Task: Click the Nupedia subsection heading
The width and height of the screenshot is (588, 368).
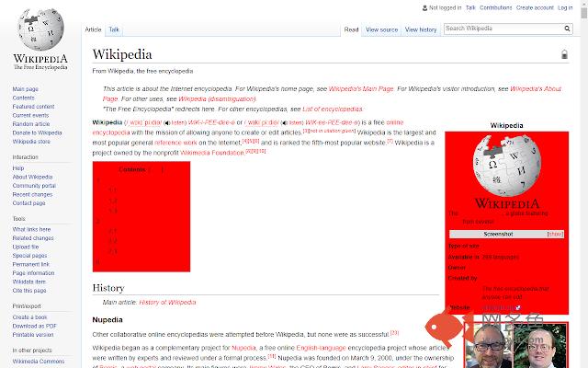Action: 107,320
